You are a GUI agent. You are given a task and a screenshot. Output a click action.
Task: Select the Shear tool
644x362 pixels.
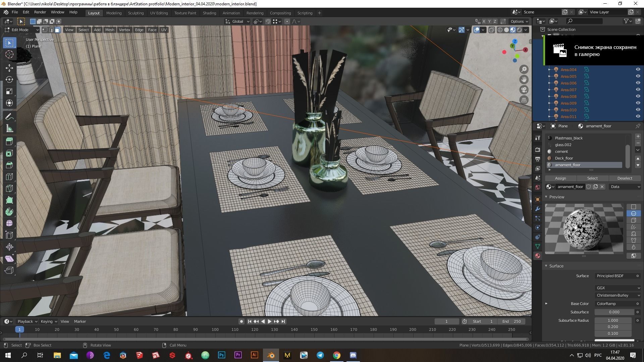click(x=9, y=258)
